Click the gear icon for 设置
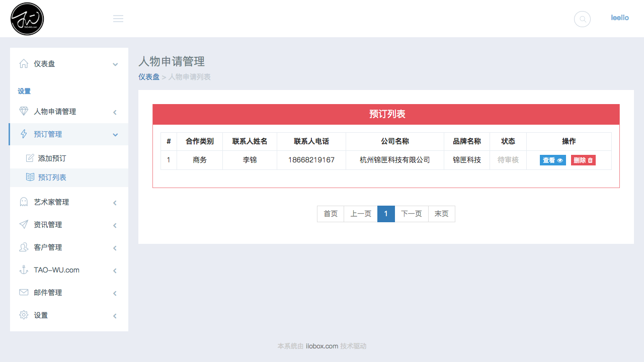Image resolution: width=644 pixels, height=362 pixels. tap(24, 315)
